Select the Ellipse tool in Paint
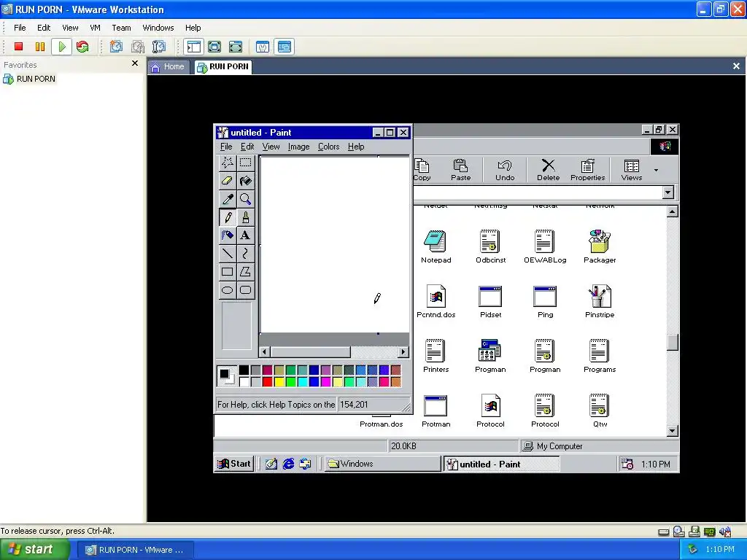 pos(228,290)
